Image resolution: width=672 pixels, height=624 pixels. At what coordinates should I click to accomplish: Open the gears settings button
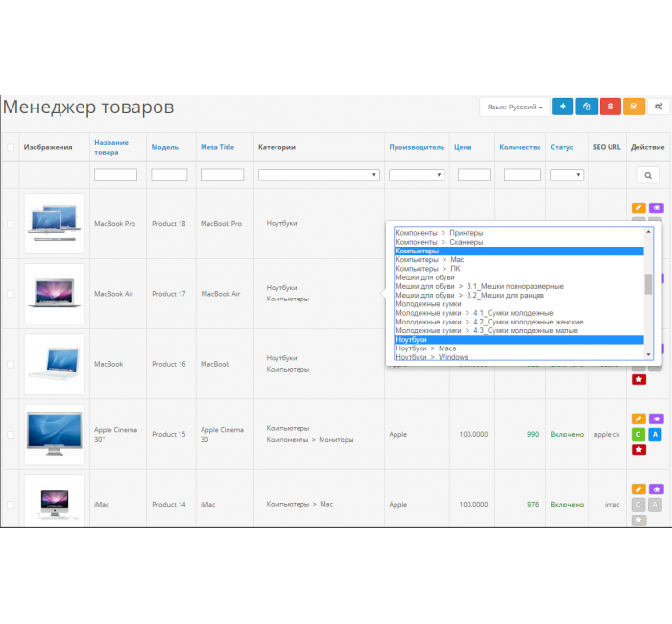(x=659, y=107)
